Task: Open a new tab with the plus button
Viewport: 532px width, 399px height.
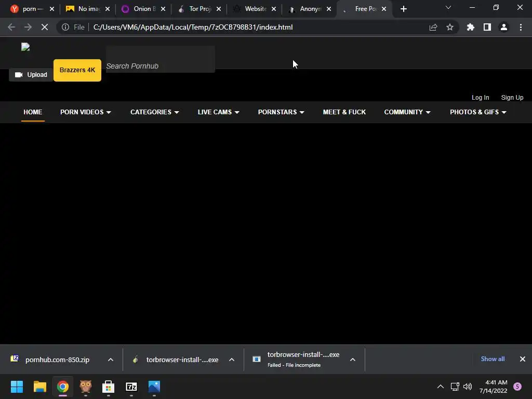Action: [403, 9]
